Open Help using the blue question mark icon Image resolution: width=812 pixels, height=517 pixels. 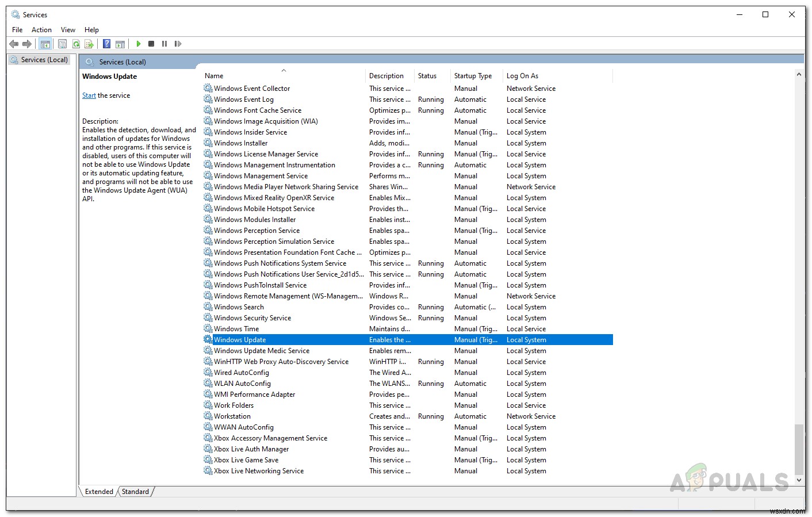tap(106, 44)
